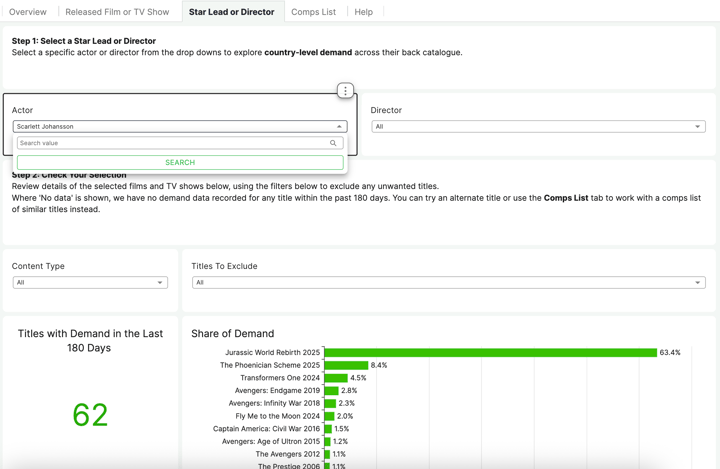Viewport: 720px width, 469px height.
Task: Collapse the Actor dropdown using its arrow
Action: (x=339, y=127)
